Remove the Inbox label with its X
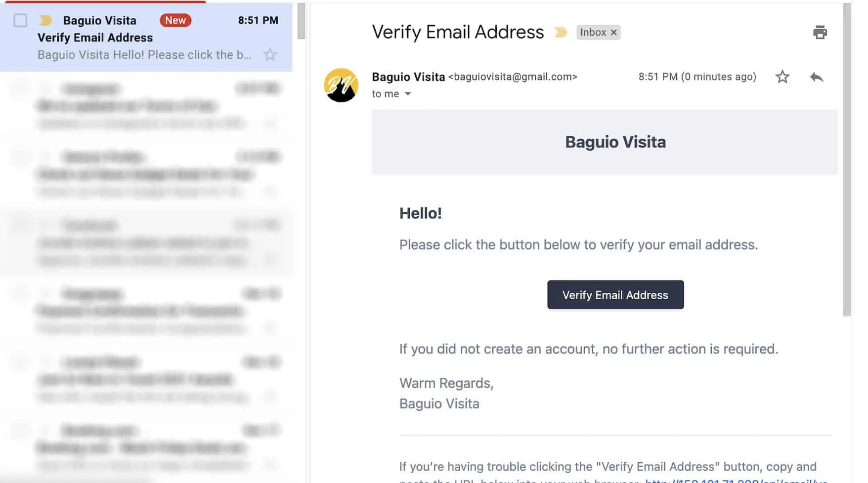The height and width of the screenshot is (483, 868). [x=613, y=33]
